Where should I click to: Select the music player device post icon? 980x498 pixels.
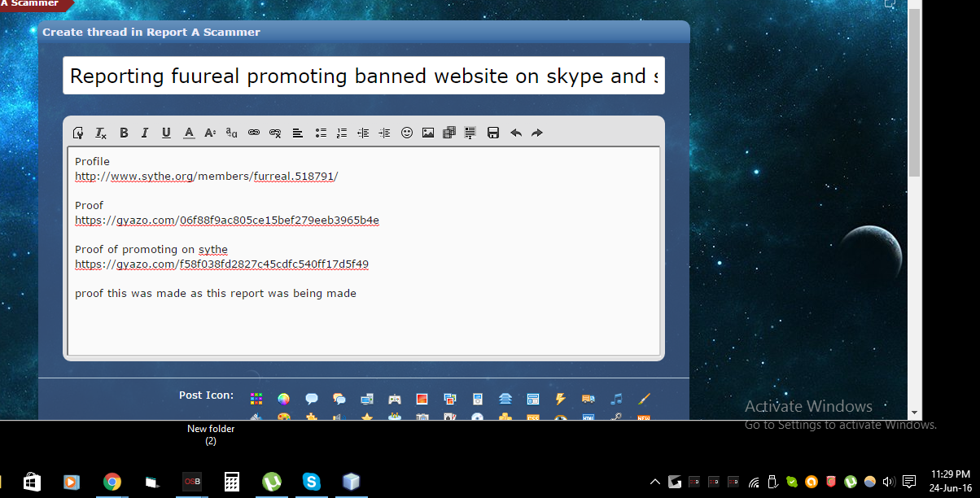point(478,399)
